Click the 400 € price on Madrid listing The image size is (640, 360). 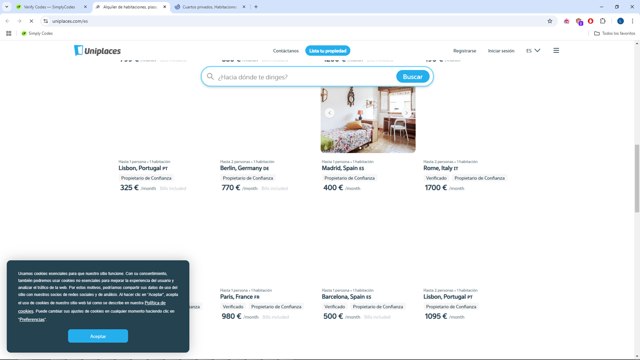coord(333,188)
